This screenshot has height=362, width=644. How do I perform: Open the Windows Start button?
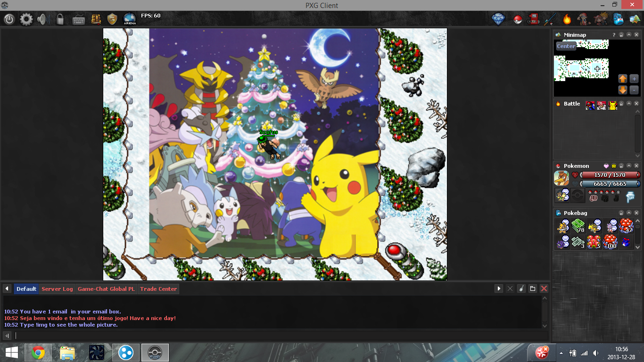pyautogui.click(x=11, y=353)
